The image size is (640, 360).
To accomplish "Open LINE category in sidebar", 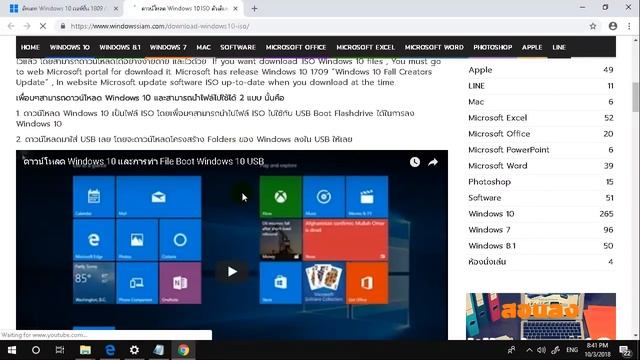I will coord(476,86).
